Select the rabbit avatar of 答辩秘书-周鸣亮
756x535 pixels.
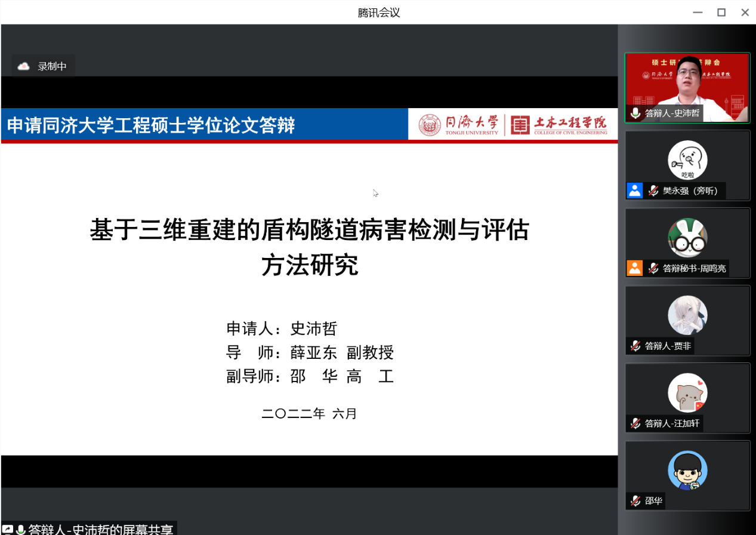[687, 238]
